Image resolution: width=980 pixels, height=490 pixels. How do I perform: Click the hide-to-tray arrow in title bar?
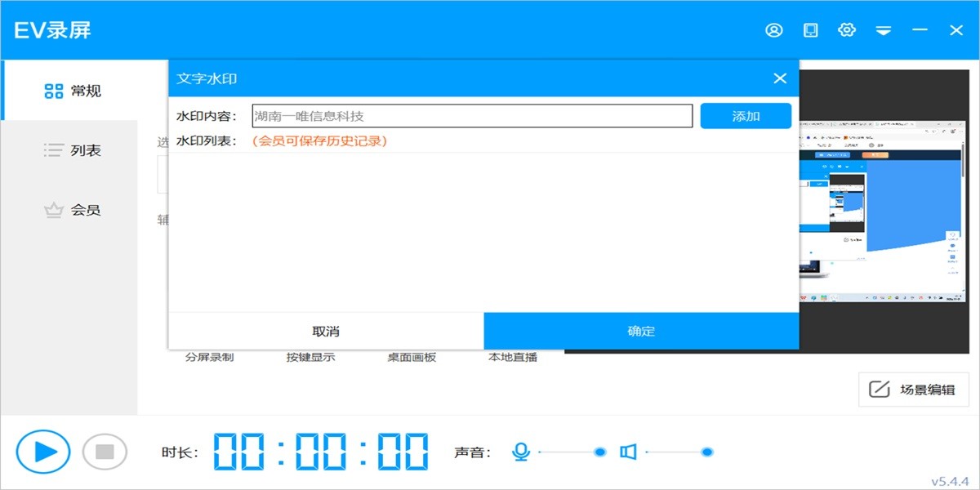point(883,29)
